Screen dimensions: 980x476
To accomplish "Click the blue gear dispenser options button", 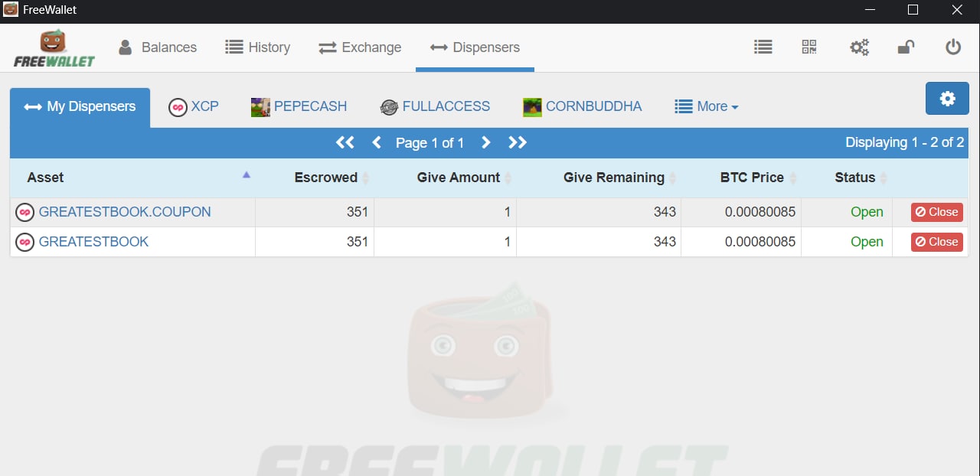I will 947,99.
